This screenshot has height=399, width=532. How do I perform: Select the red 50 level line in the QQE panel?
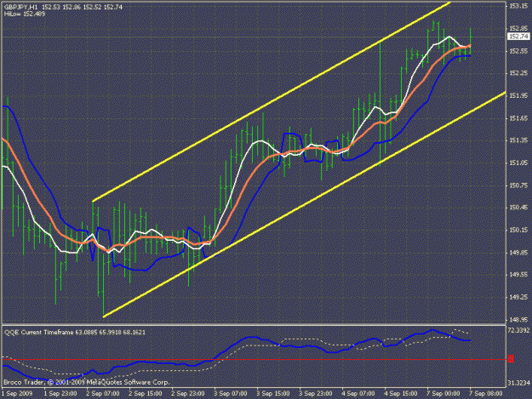(x=255, y=359)
